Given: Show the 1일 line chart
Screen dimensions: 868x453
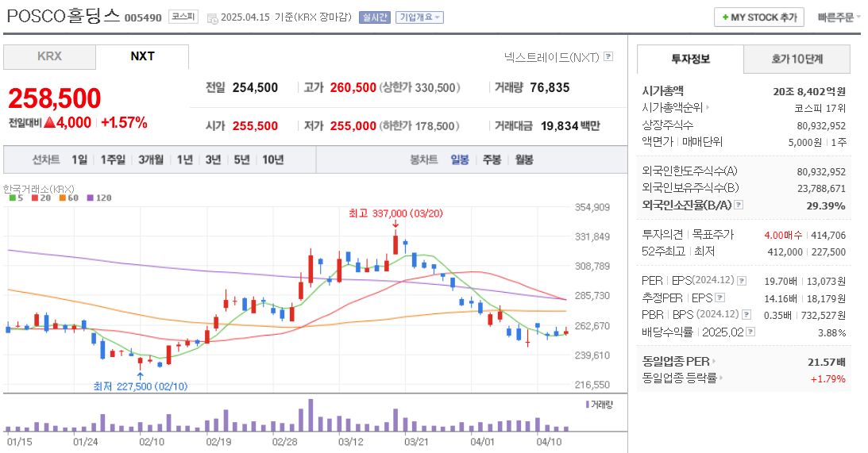Looking at the screenshot, I should [79, 159].
